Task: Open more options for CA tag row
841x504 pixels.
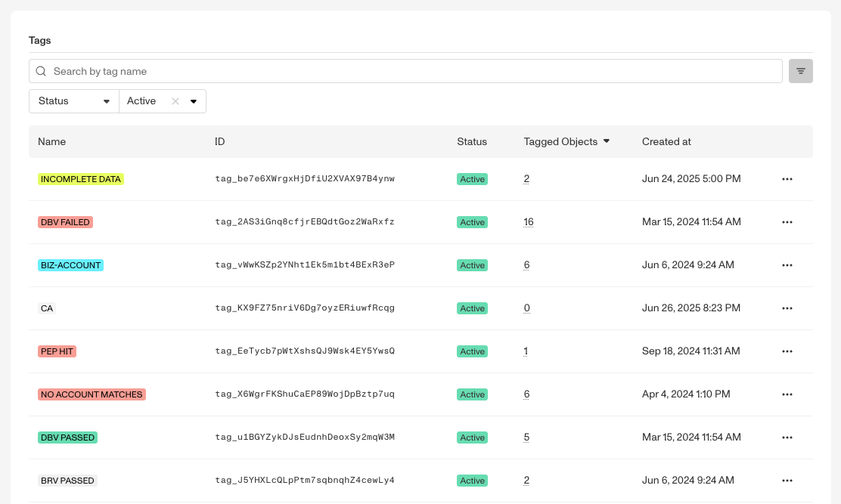Action: tap(787, 308)
